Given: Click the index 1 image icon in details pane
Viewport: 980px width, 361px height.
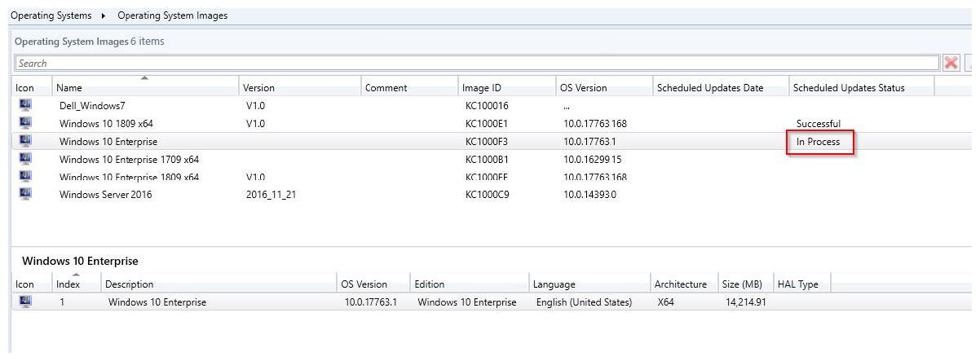Looking at the screenshot, I should pyautogui.click(x=25, y=302).
